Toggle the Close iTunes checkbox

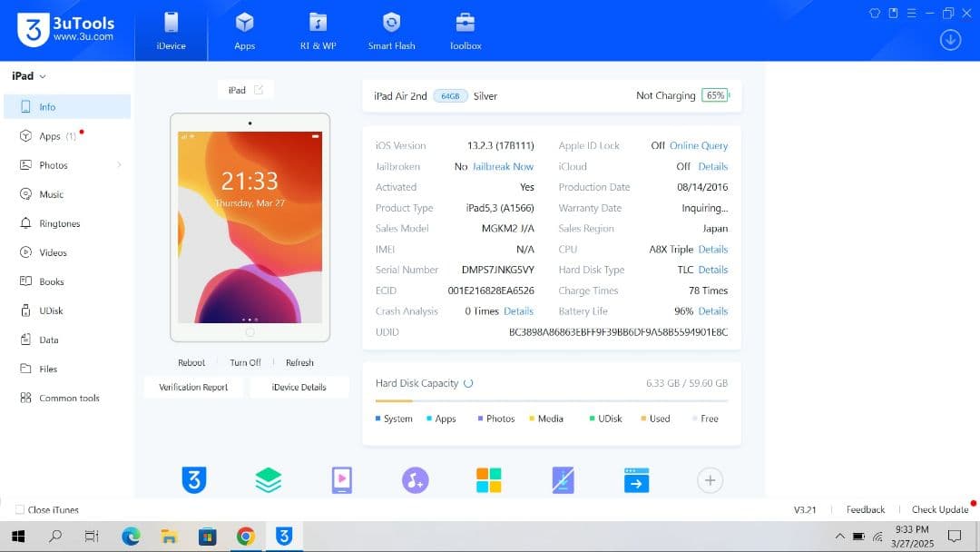(20, 510)
